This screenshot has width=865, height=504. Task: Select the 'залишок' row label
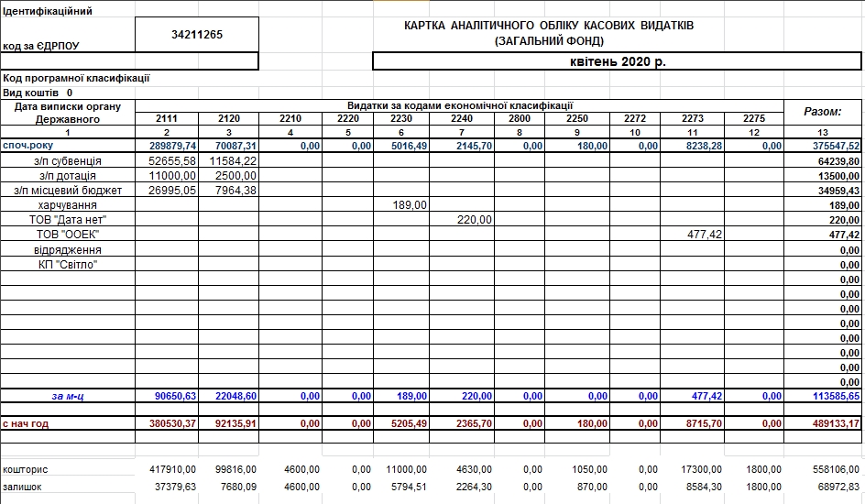(22, 487)
